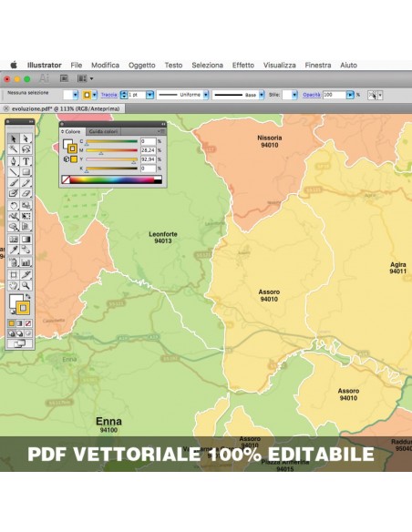Screen dimensions: 412x532
Task: Select the Artboard tool
Action: [x=14, y=274]
